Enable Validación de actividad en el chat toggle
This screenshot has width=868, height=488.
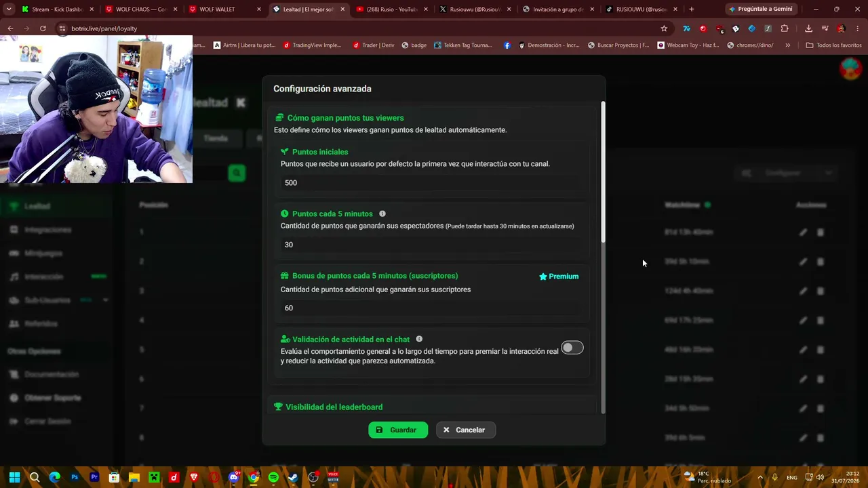[x=572, y=348]
